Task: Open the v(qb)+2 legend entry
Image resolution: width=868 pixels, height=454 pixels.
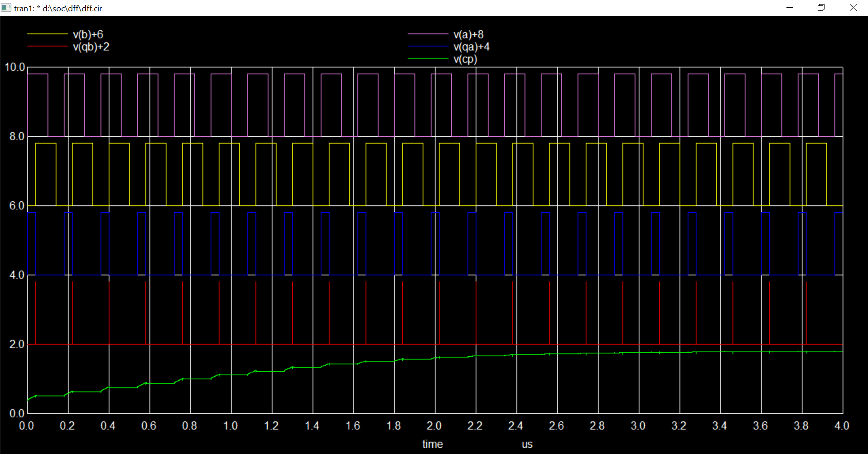Action: tap(92, 46)
